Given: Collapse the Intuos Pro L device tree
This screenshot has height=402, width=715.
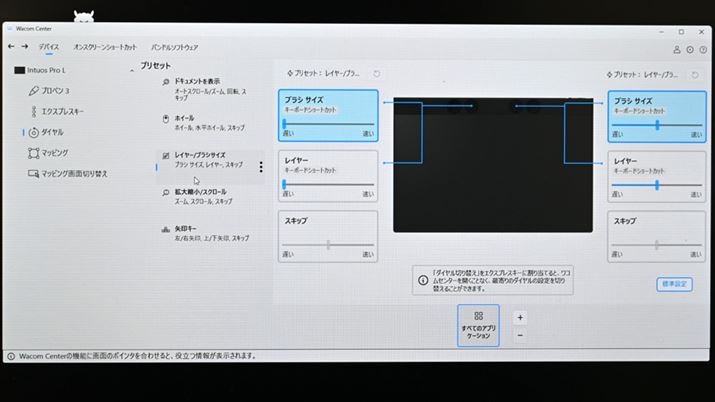Looking at the screenshot, I should [x=132, y=71].
